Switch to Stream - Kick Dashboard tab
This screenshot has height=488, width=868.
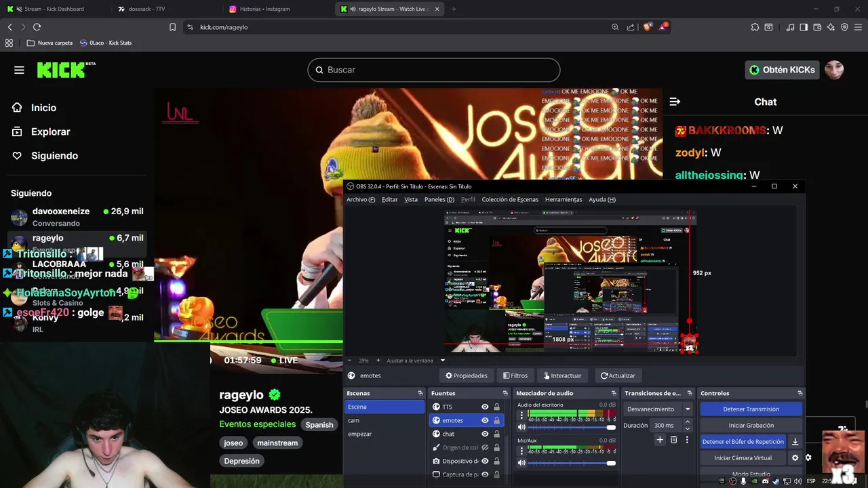[x=54, y=9]
